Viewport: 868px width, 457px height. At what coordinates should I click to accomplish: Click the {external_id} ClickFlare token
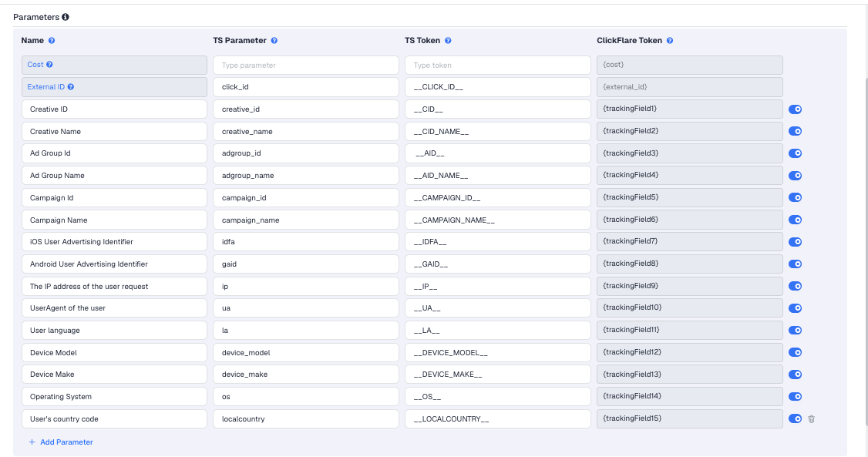click(690, 87)
